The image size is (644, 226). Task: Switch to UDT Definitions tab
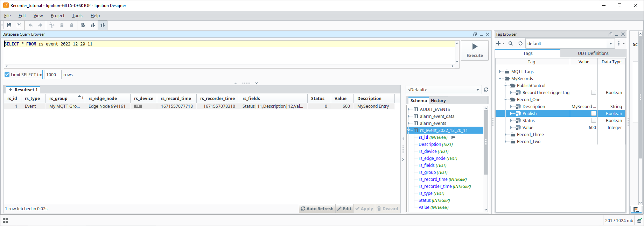pyautogui.click(x=593, y=53)
